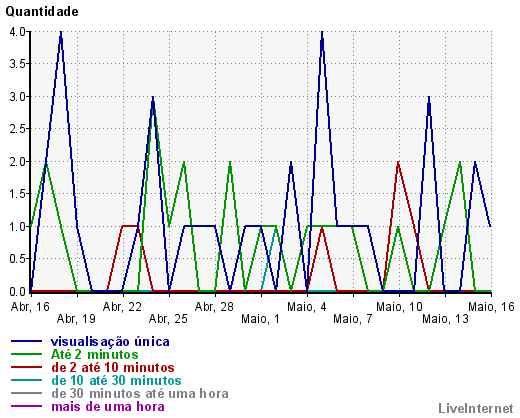Image resolution: width=520 pixels, height=418 pixels.
Task: Select 'mais de uma hora' legend label
Action: click(108, 406)
